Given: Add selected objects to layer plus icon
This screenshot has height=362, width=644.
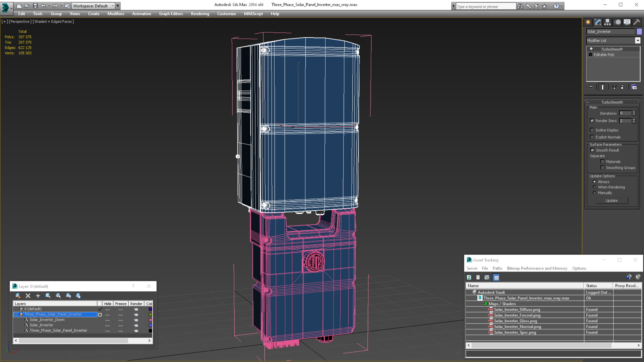Looking at the screenshot, I should pos(38,296).
